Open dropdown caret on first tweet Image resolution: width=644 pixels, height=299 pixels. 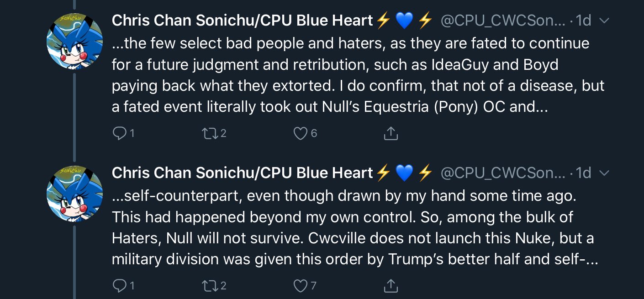(604, 21)
